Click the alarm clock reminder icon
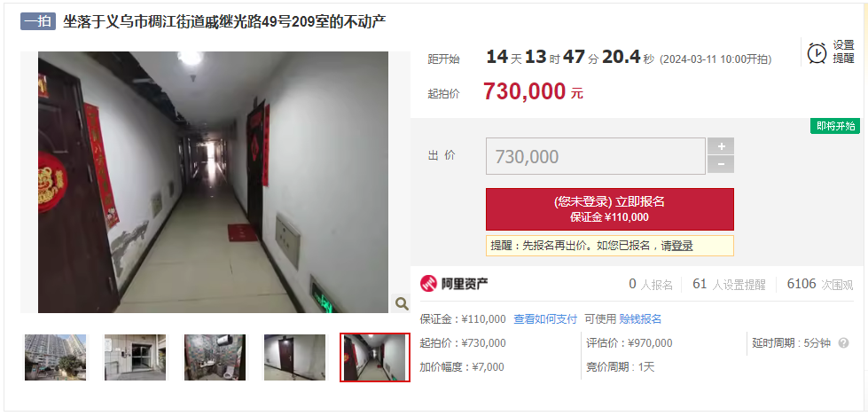This screenshot has width=868, height=416. [817, 52]
